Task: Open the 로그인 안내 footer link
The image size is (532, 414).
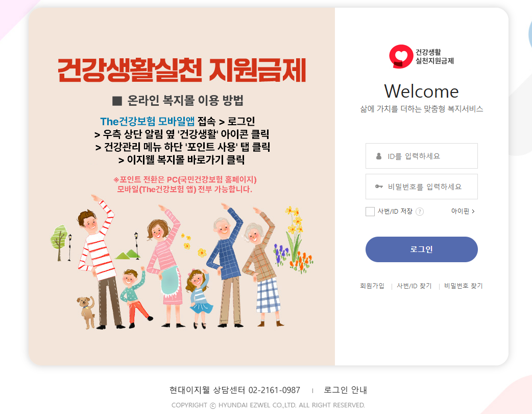Action: 345,390
